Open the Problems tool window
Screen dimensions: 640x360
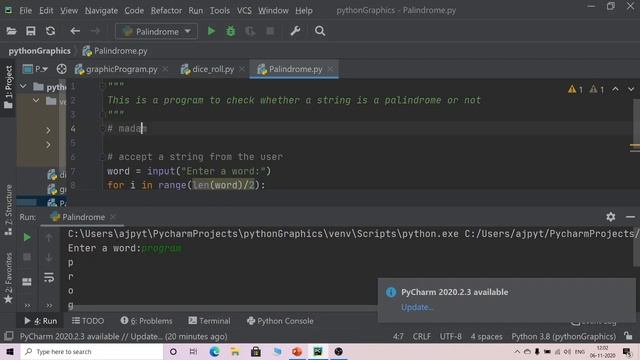point(147,321)
